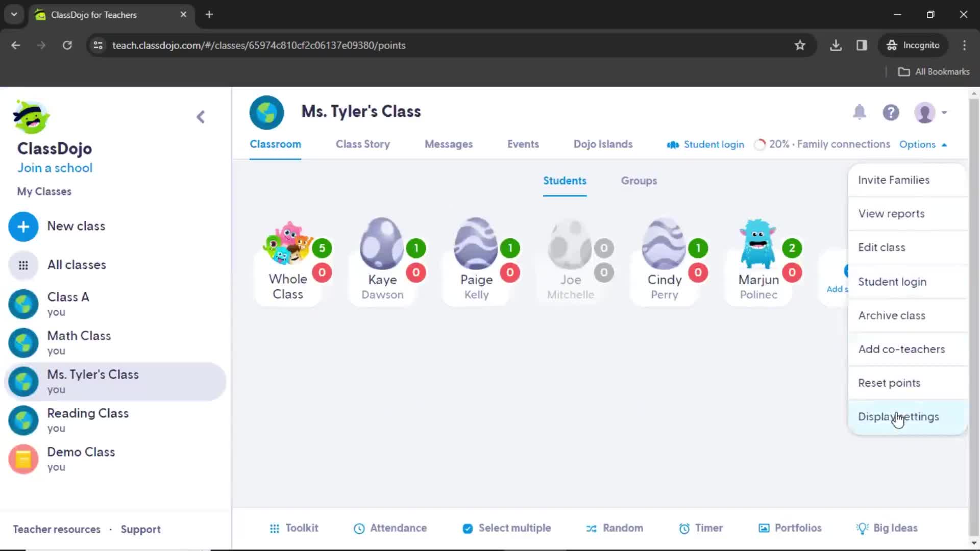Screen dimensions: 980x551
Task: Switch to Groups view
Action: point(639,180)
